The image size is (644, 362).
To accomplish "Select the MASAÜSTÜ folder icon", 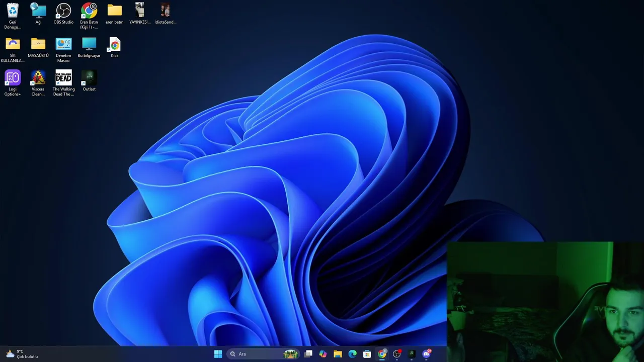I will 38,47.
